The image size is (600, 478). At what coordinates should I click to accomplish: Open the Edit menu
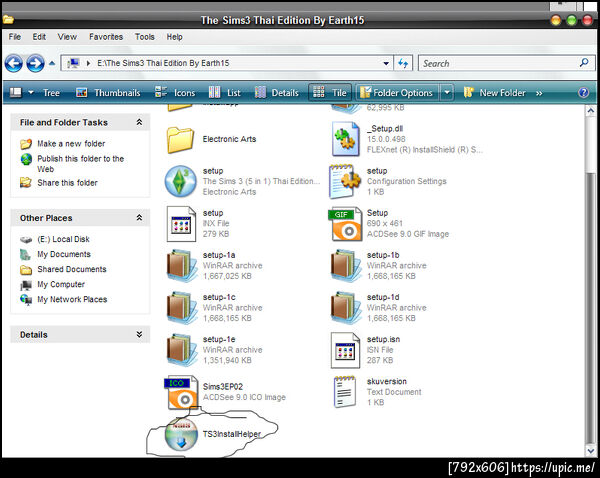39,37
